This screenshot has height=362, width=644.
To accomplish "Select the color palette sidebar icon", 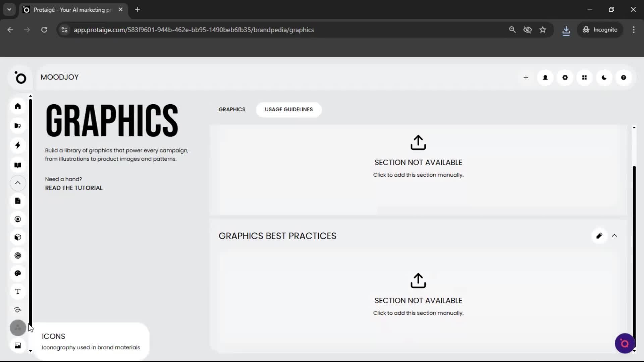I will [x=17, y=273].
